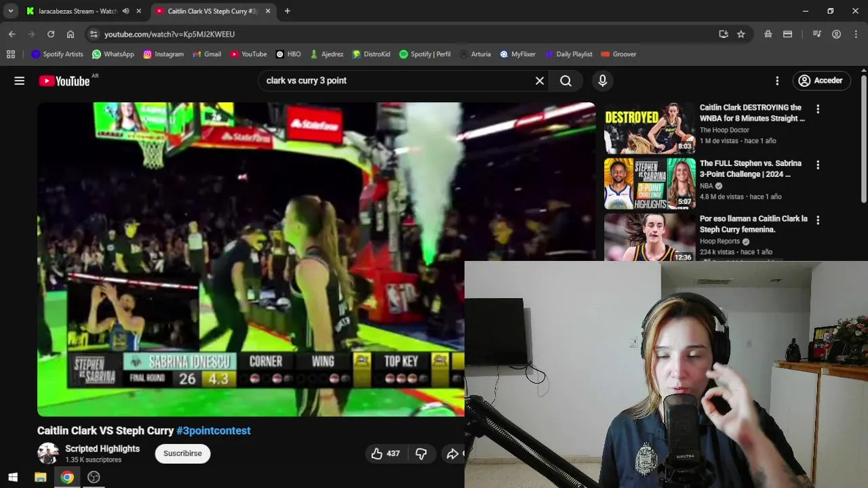Screen dimensions: 868x488
Task: Open options for FULL Stephen vs. Sabrina video
Action: click(x=818, y=165)
